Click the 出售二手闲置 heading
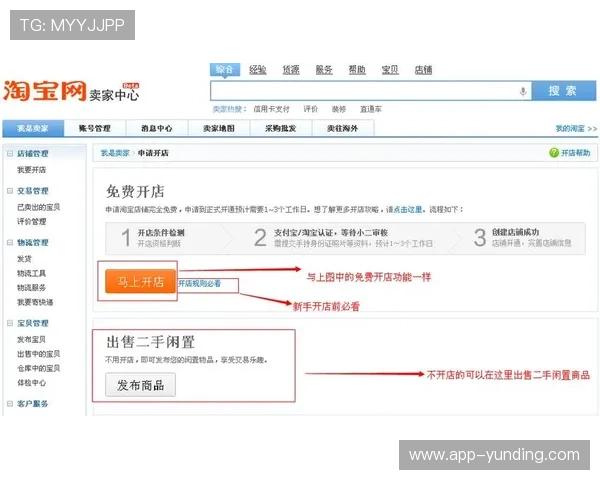This screenshot has width=600, height=480. (150, 342)
